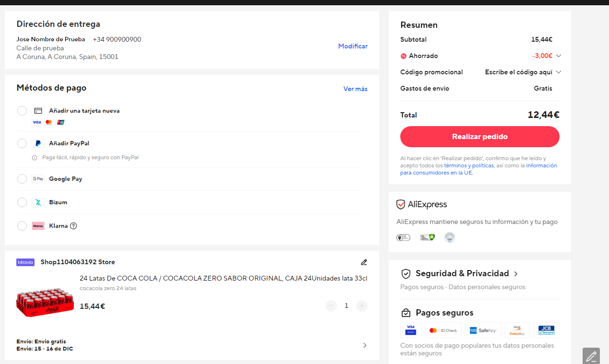The height and width of the screenshot is (364, 609).
Task: Click the Total 12,44€ amount
Action: point(544,115)
